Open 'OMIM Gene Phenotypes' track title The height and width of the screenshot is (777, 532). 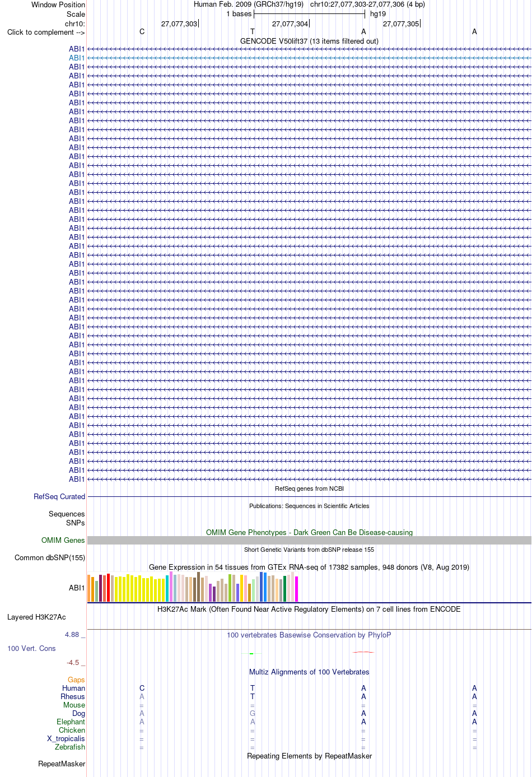point(309,532)
